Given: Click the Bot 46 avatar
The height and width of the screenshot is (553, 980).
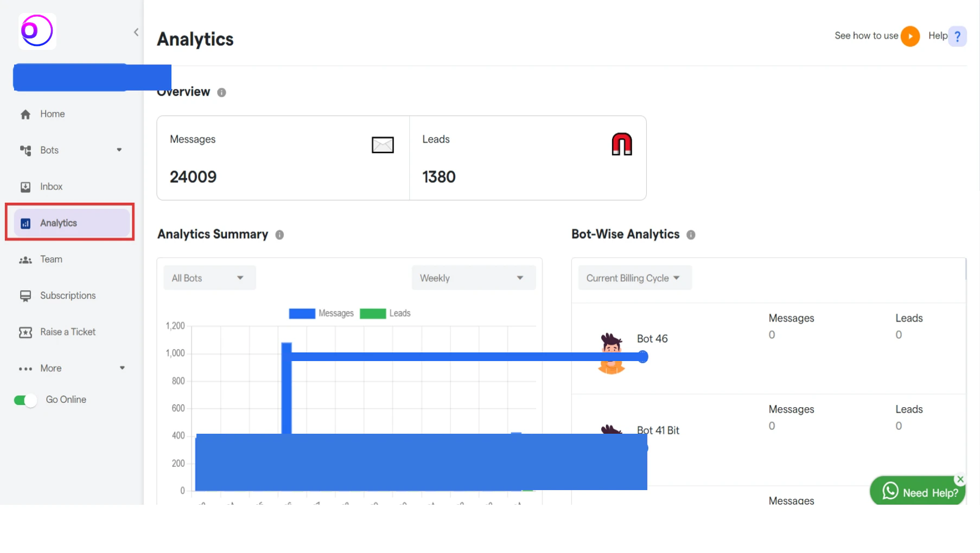Looking at the screenshot, I should (612, 353).
